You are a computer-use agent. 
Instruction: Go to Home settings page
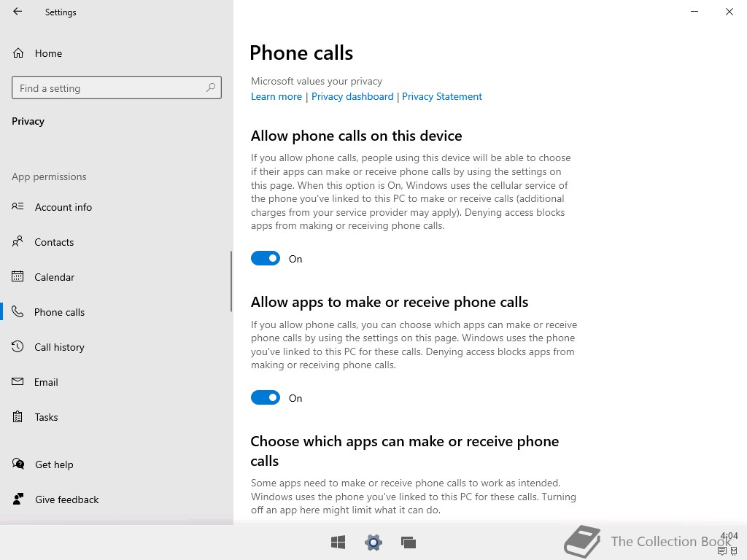(x=117, y=53)
